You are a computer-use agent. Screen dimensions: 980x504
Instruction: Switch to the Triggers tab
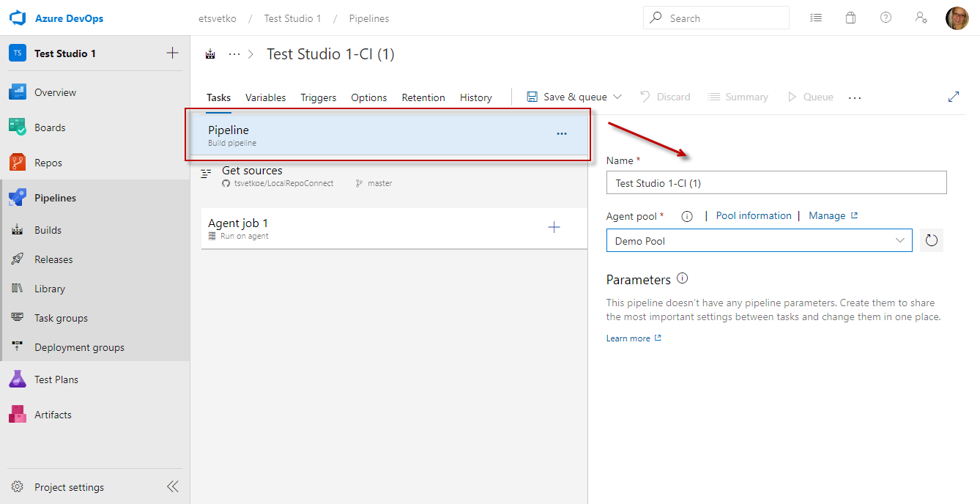[x=319, y=97]
